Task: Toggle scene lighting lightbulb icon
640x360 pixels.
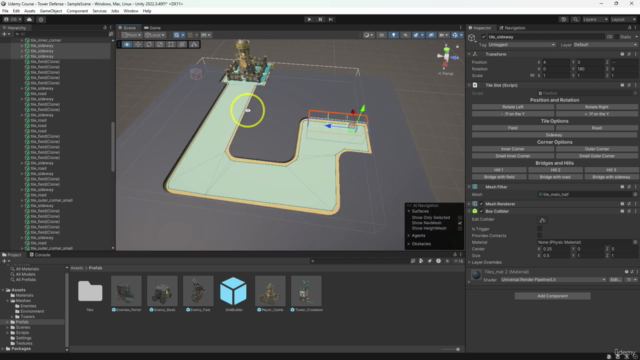Action: tap(393, 35)
